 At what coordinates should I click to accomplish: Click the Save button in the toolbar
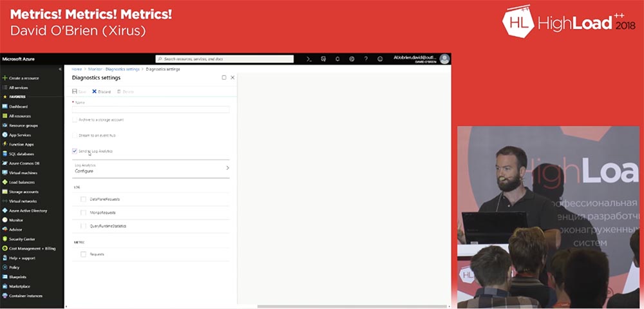(x=79, y=91)
